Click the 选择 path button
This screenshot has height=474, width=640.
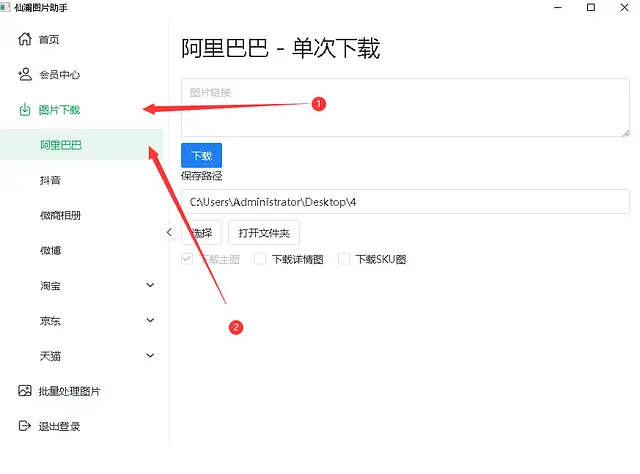pos(202,233)
